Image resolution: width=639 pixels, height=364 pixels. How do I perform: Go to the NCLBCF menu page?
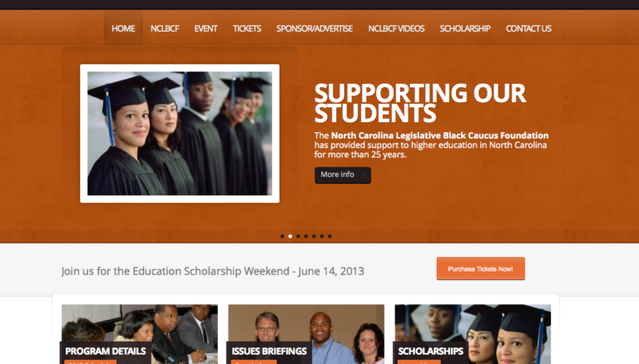165,28
